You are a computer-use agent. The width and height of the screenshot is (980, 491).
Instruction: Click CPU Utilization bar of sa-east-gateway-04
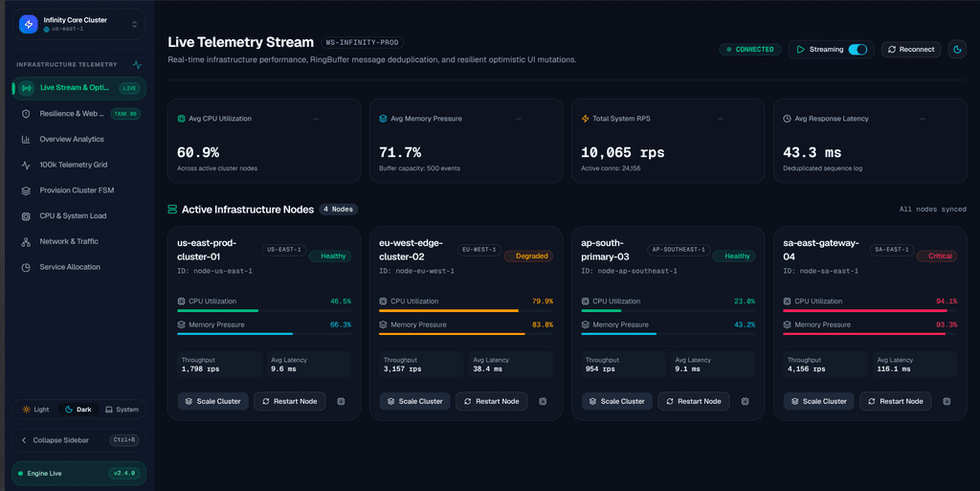pyautogui.click(x=869, y=310)
